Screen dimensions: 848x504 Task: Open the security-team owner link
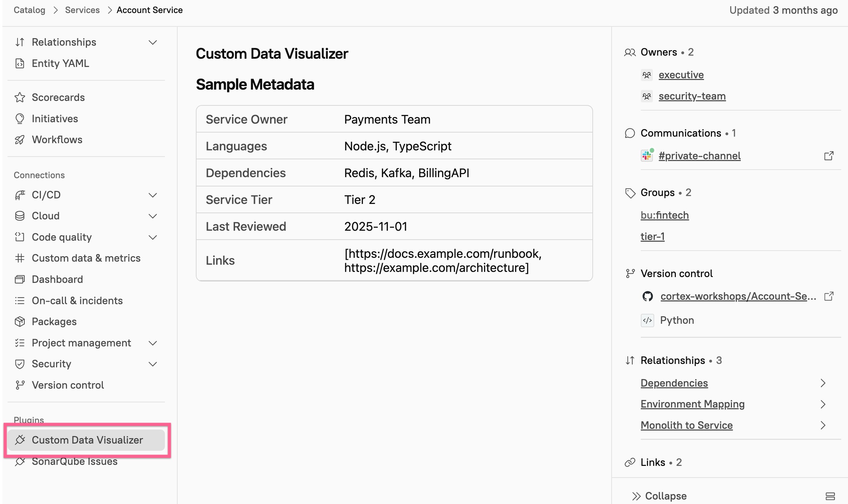point(692,96)
